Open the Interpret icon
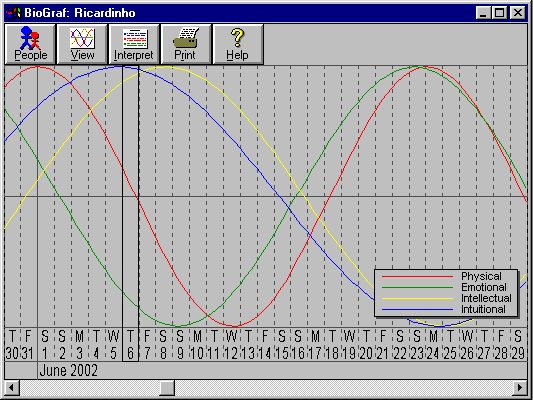This screenshot has height=400, width=533. 135,38
